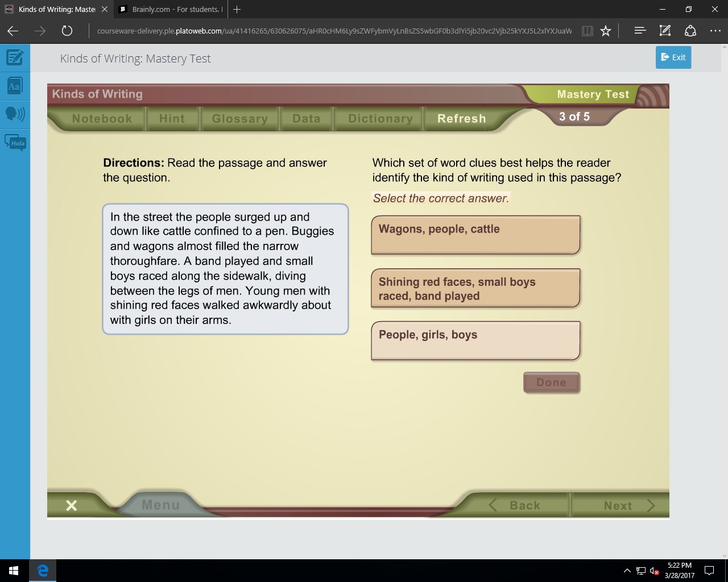Viewport: 728px width, 582px height.
Task: Submit answer with the Done button
Action: click(552, 383)
